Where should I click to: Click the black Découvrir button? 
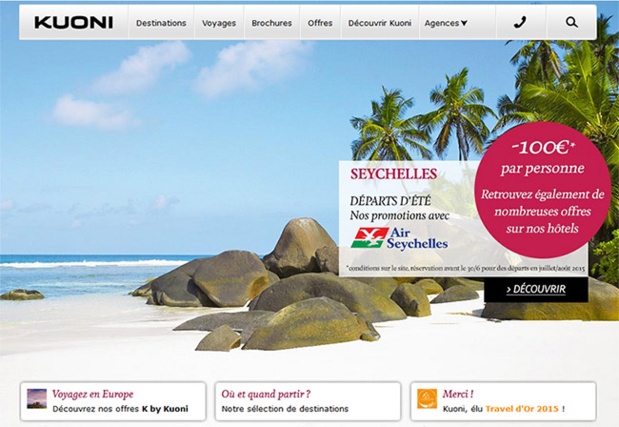click(536, 289)
